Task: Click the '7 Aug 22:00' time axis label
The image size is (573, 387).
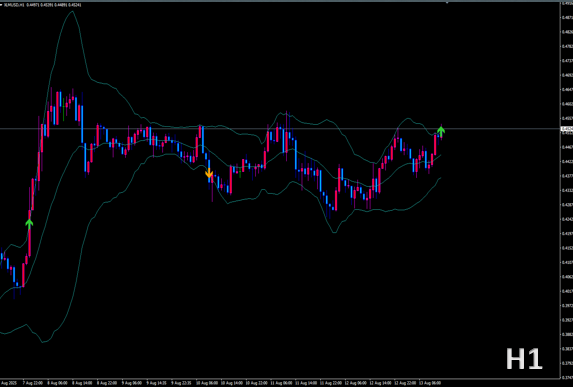Action: 33,383
